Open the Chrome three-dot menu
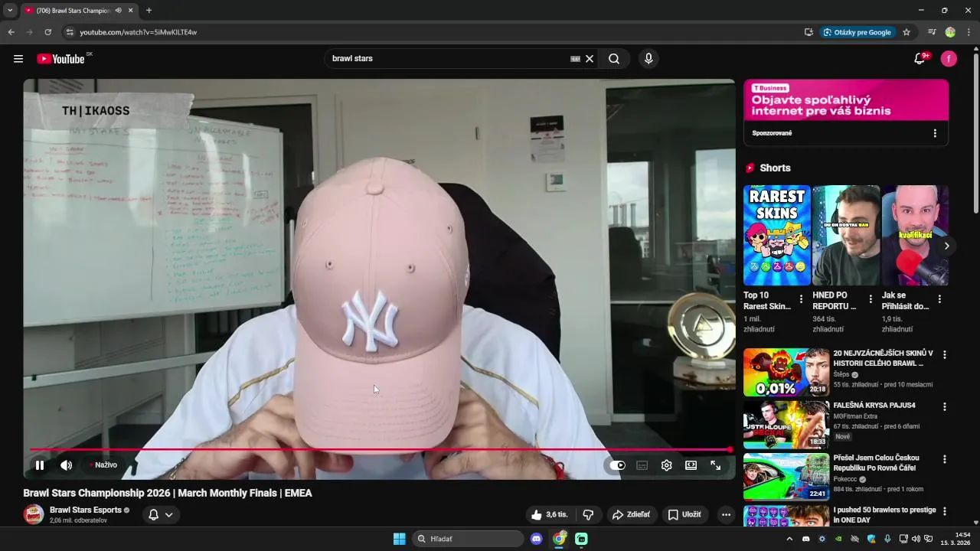The image size is (980, 551). pos(969,32)
